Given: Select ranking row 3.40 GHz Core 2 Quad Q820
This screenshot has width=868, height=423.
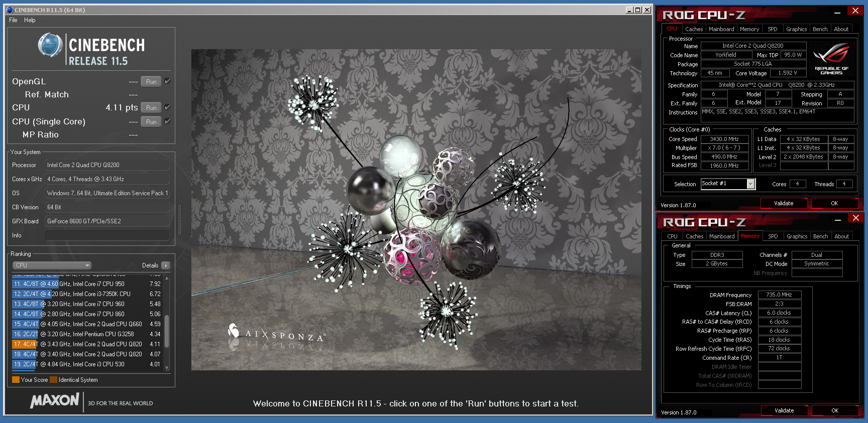Looking at the screenshot, I should [87, 354].
